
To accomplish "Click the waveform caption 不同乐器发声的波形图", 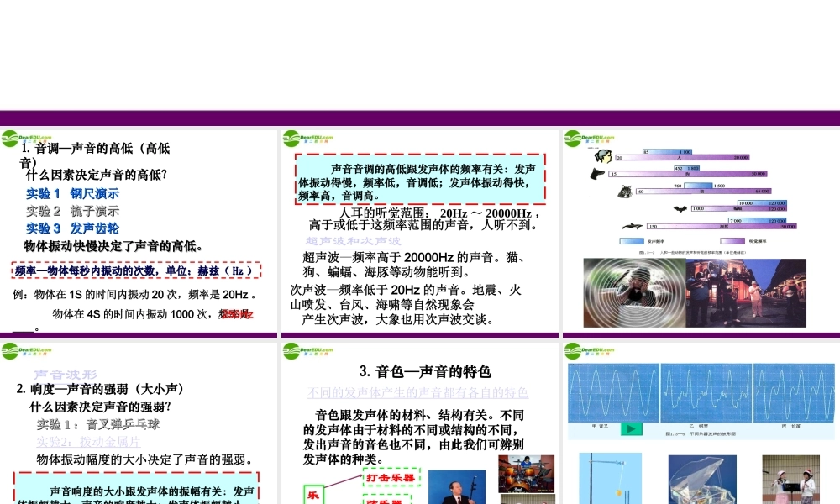I will click(x=701, y=433).
